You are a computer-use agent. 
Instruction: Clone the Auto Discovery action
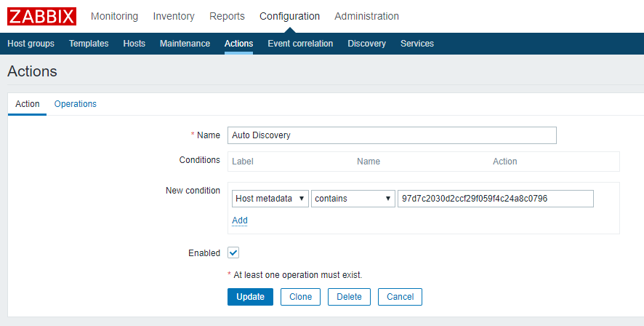(x=300, y=297)
